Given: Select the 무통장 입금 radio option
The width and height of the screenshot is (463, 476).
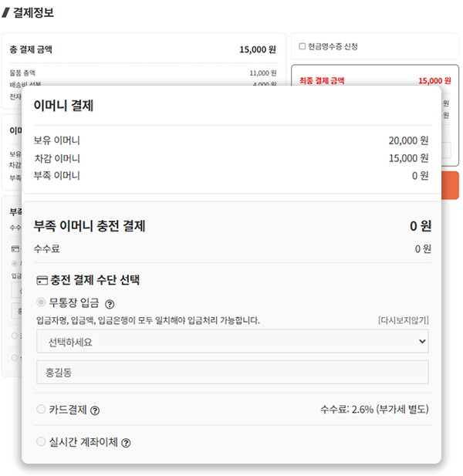Looking at the screenshot, I should (x=41, y=303).
